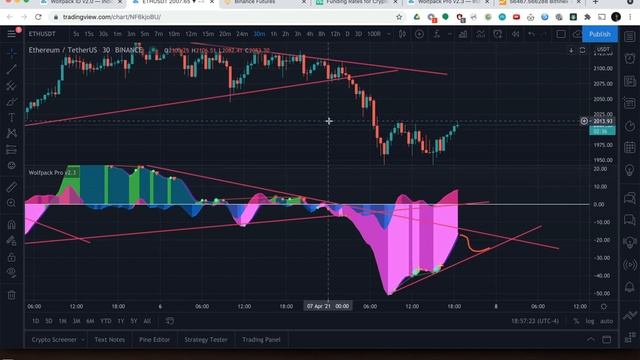Open the indicator templates icon
The width and height of the screenshot is (640, 360).
(x=480, y=34)
